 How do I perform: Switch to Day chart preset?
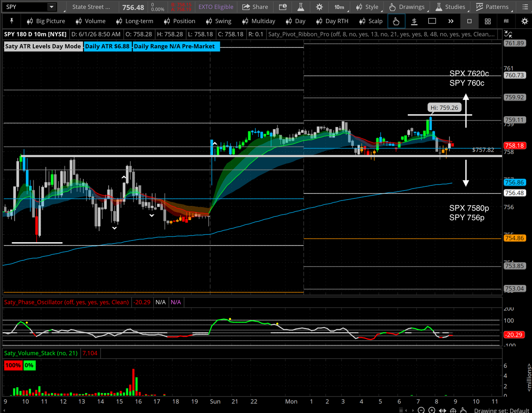(x=295, y=21)
